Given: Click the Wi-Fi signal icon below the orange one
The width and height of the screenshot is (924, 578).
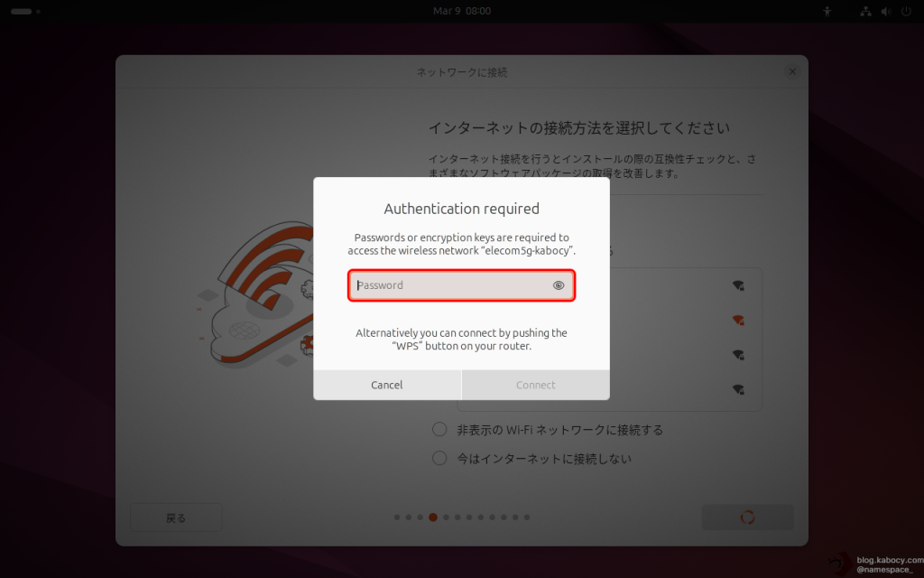Looking at the screenshot, I should coord(738,355).
